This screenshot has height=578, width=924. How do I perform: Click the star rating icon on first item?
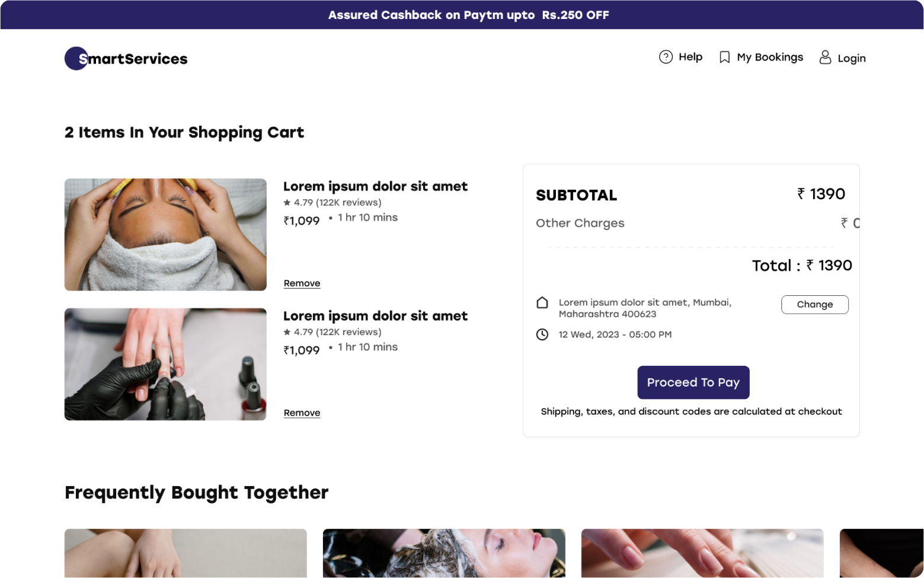point(287,203)
